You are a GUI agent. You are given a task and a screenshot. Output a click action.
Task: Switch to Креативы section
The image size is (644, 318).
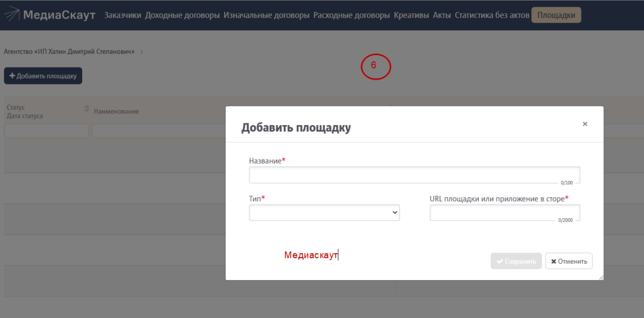coord(412,15)
